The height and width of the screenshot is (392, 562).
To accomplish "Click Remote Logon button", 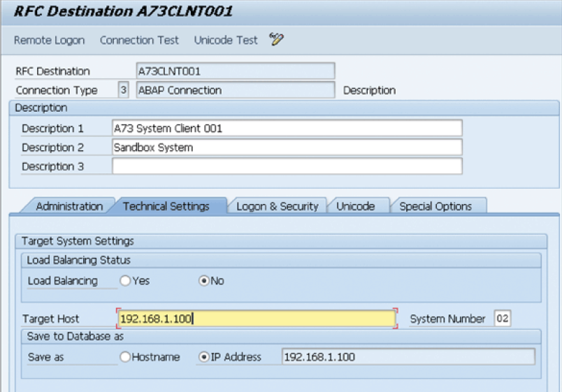I will tap(50, 40).
